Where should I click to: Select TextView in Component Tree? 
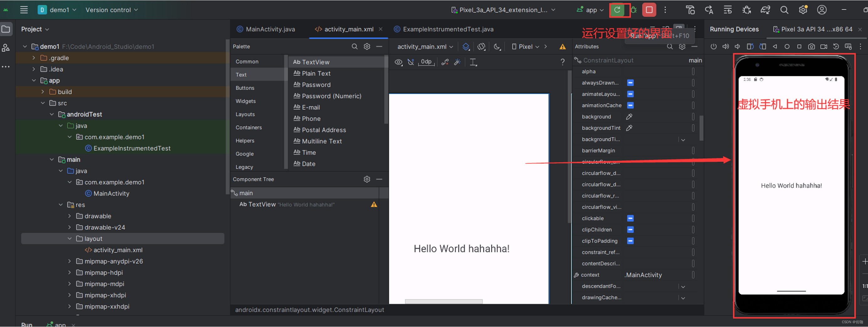(x=304, y=205)
